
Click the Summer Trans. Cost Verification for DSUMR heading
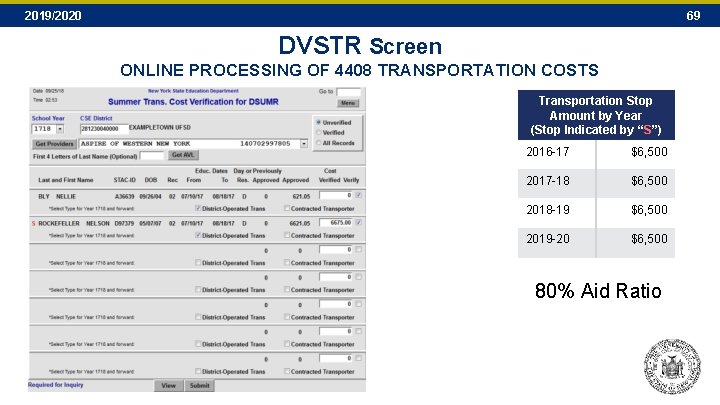pyautogui.click(x=193, y=102)
